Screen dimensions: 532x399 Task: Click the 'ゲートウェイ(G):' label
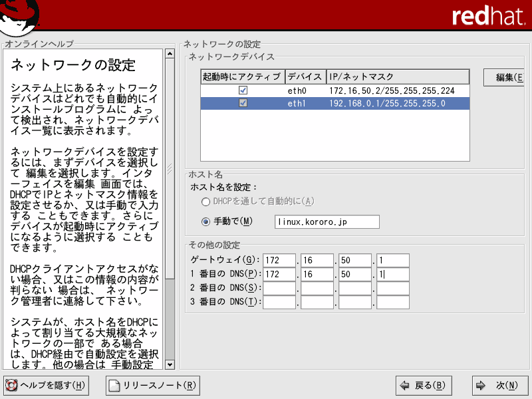(x=225, y=260)
